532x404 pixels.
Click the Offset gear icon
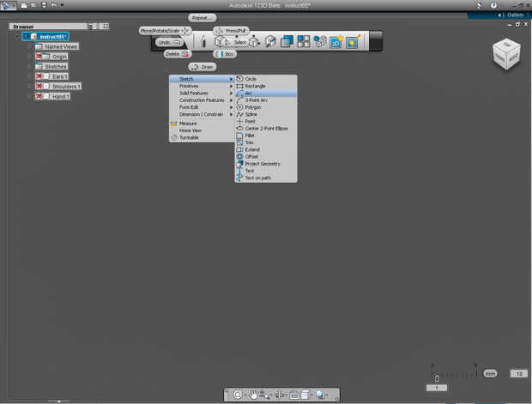(240, 156)
